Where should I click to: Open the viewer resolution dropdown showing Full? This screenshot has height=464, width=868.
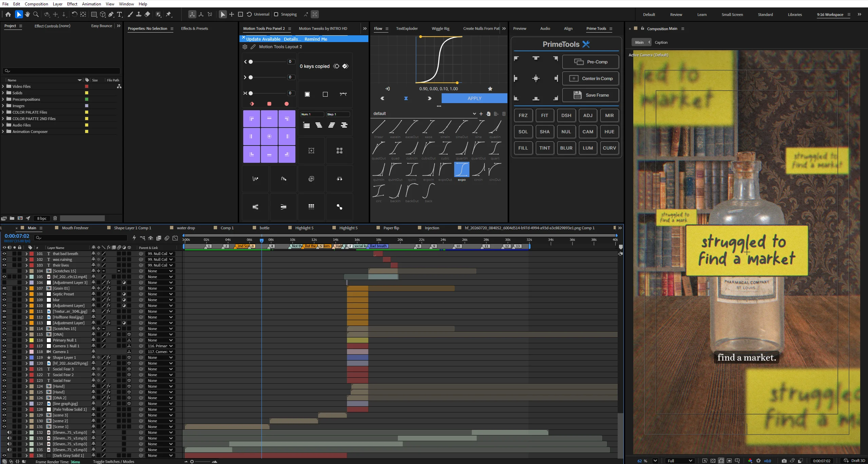click(x=680, y=461)
